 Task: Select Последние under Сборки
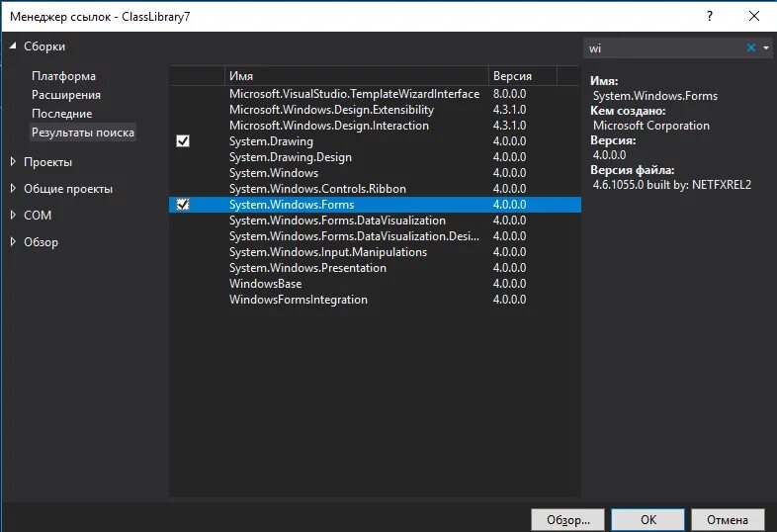click(x=61, y=114)
